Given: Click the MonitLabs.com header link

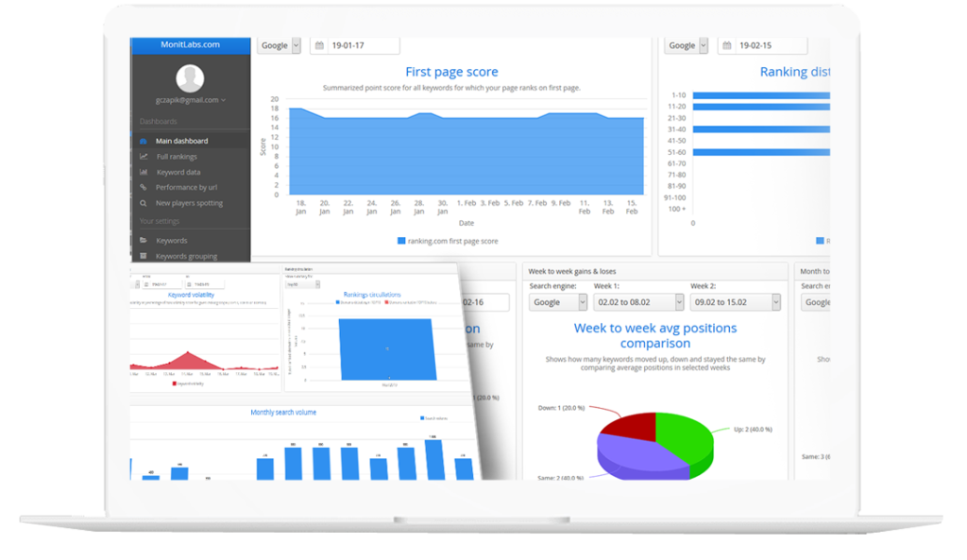Looking at the screenshot, I should 191,43.
